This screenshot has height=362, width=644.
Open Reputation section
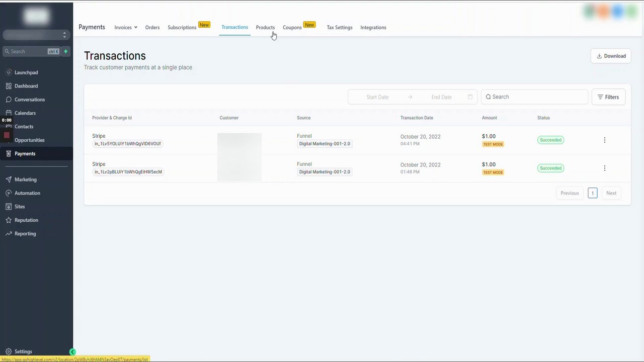(x=26, y=220)
